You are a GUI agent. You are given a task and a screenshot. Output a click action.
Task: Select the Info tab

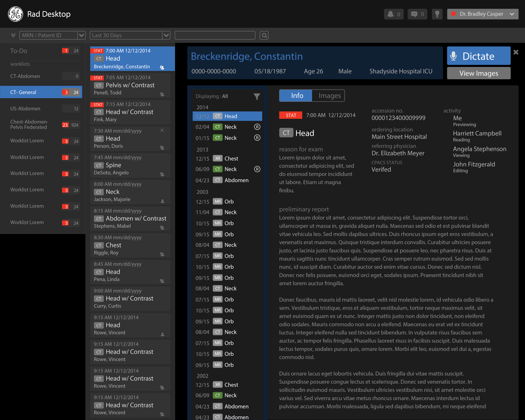(296, 95)
